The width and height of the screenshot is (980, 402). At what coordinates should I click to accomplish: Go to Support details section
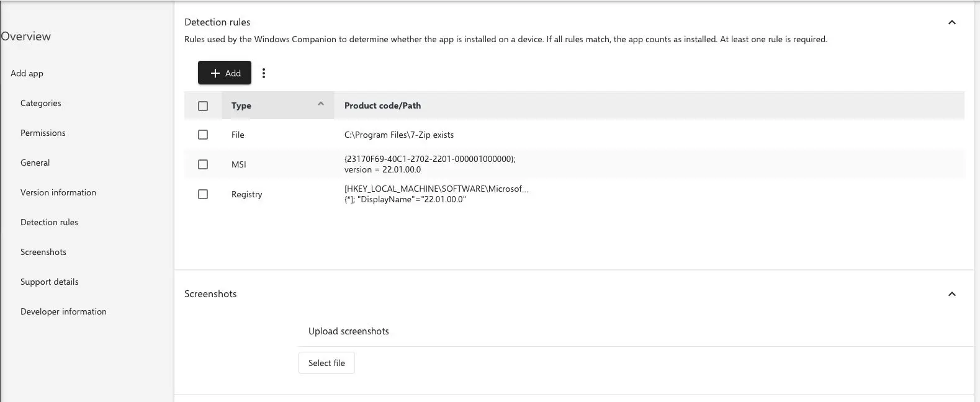(x=50, y=282)
